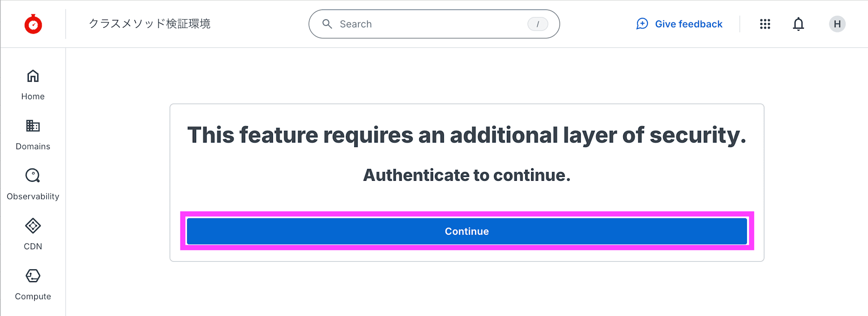This screenshot has width=868, height=316.
Task: Open the Observability magnifier icon
Action: [33, 176]
